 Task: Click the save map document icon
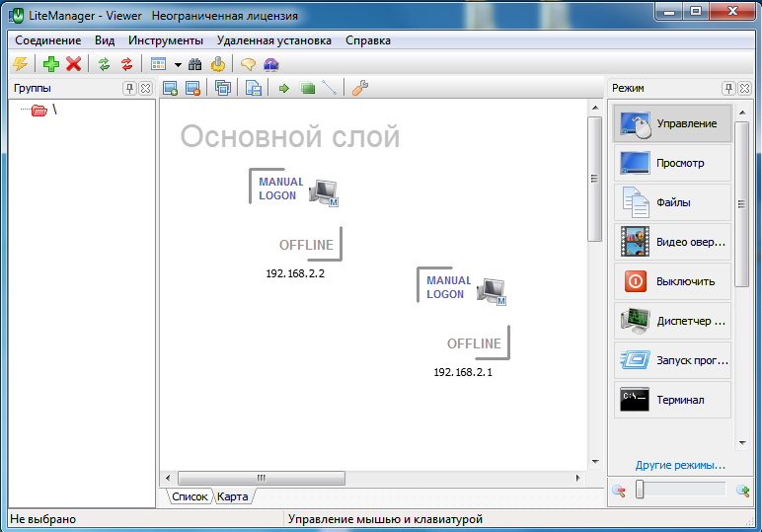pyautogui.click(x=254, y=88)
